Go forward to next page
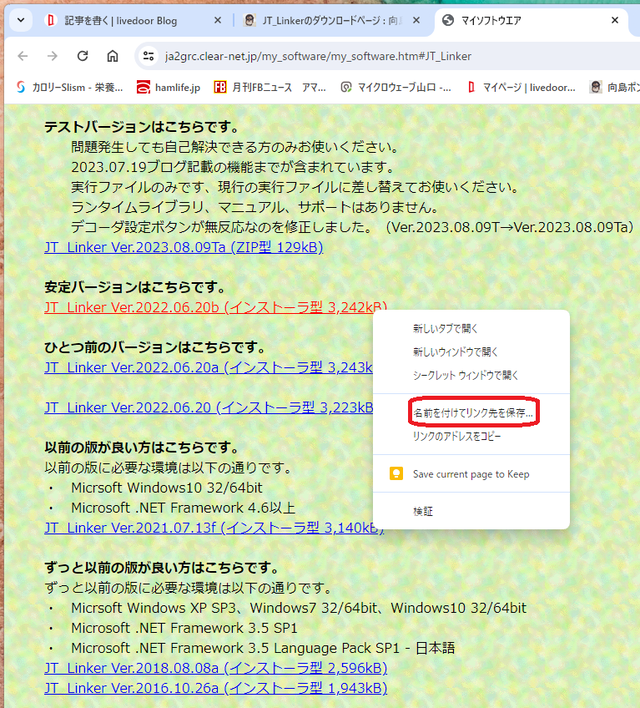 coord(52,56)
